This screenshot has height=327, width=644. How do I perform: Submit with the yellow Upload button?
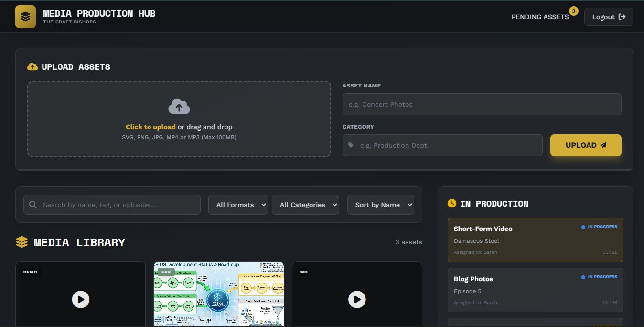(x=586, y=145)
